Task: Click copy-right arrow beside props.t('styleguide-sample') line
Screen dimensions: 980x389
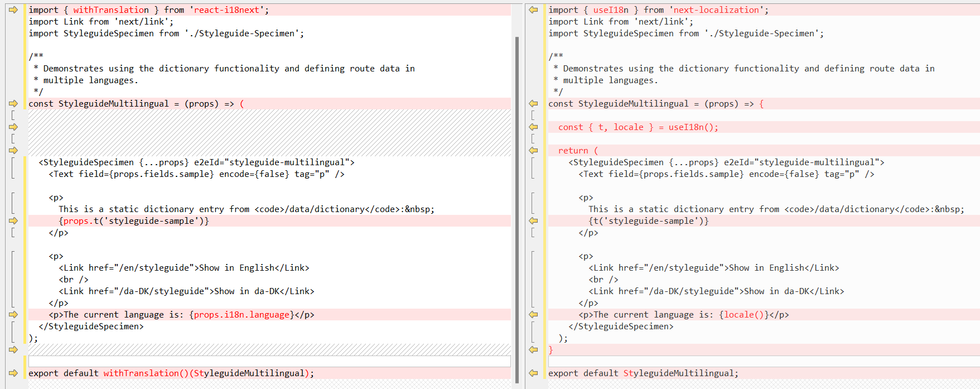Action: point(13,221)
